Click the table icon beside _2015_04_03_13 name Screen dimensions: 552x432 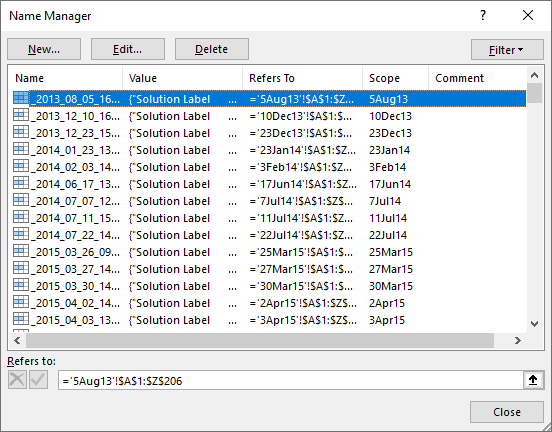tap(21, 319)
